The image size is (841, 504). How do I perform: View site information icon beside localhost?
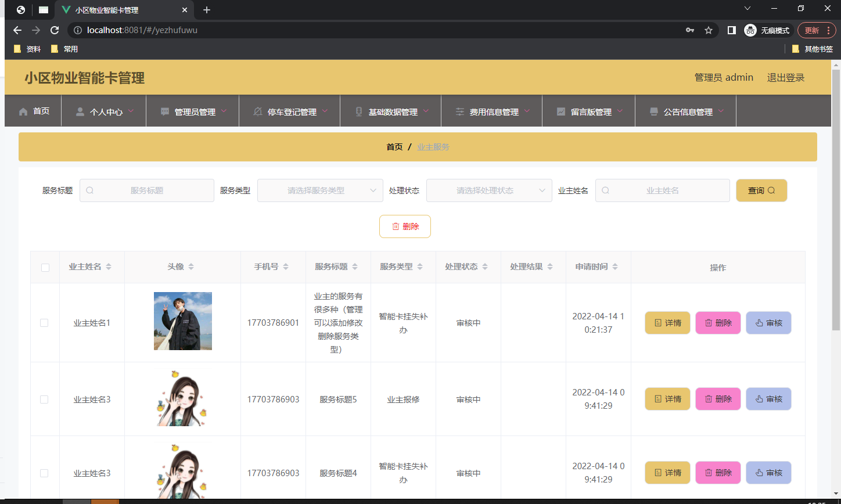[x=77, y=30]
